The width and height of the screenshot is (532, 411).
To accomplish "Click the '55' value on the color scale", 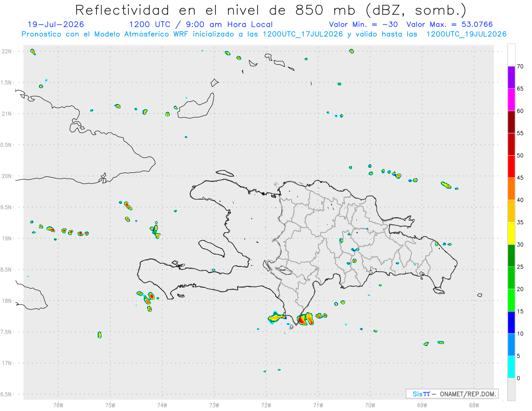I will [520, 133].
